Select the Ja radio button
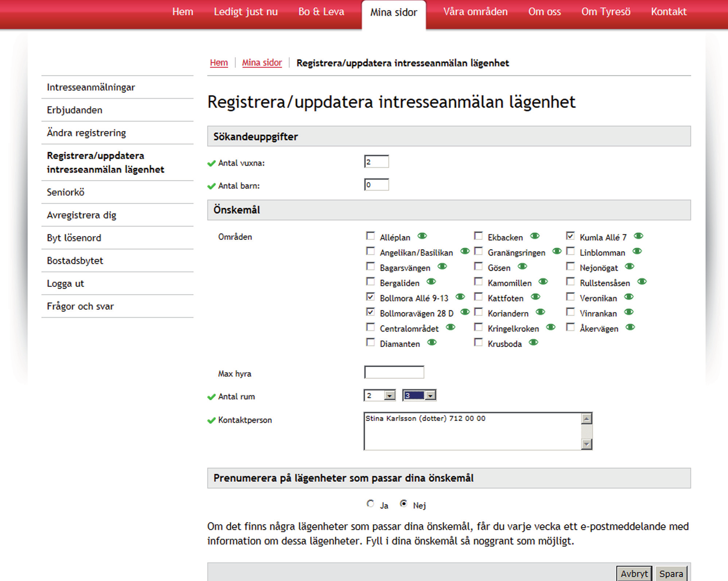 pos(370,504)
